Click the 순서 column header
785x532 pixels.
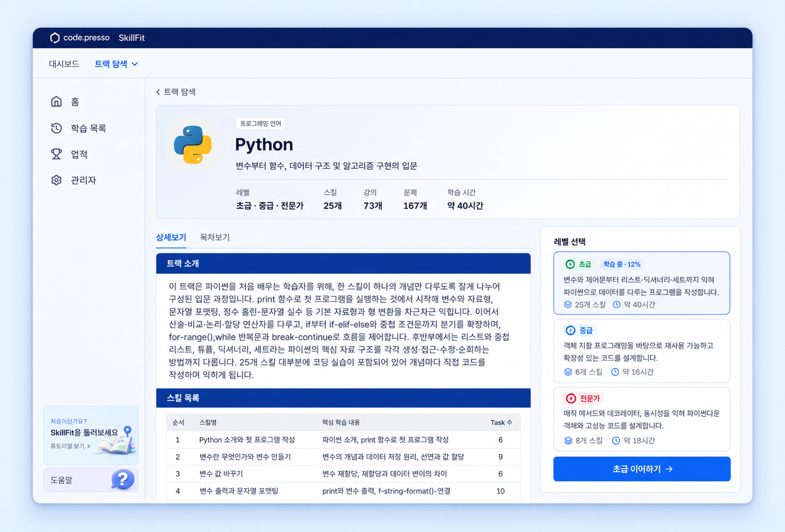click(178, 422)
